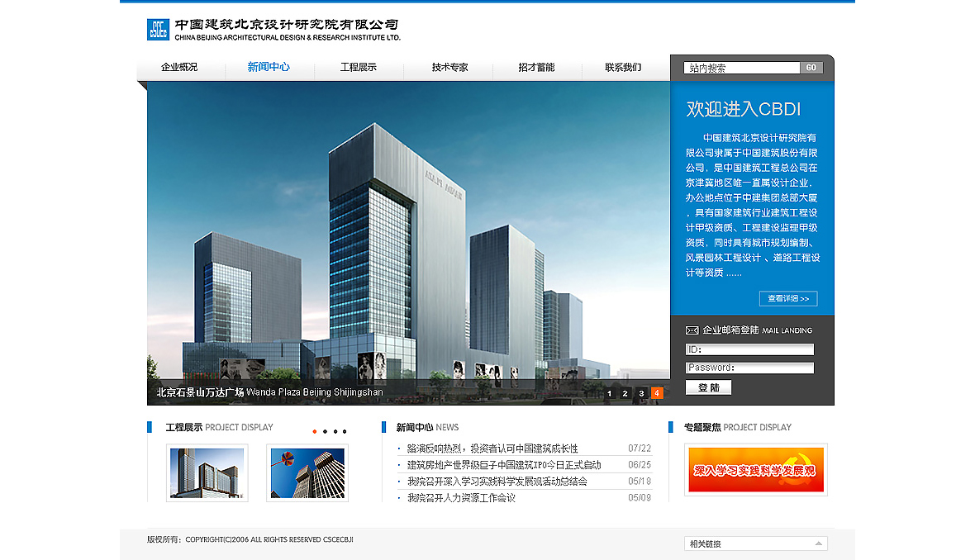Click the 欢迎进入CBDI heading

[x=743, y=109]
